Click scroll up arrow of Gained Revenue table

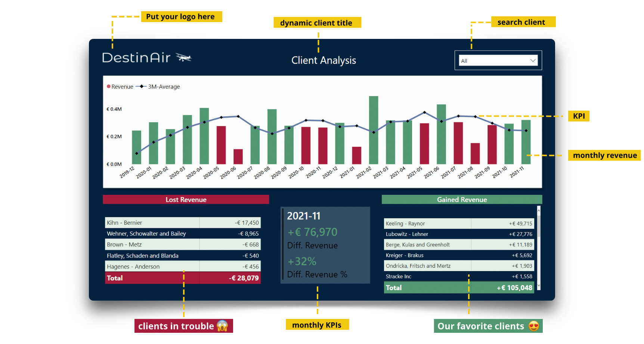click(x=539, y=211)
